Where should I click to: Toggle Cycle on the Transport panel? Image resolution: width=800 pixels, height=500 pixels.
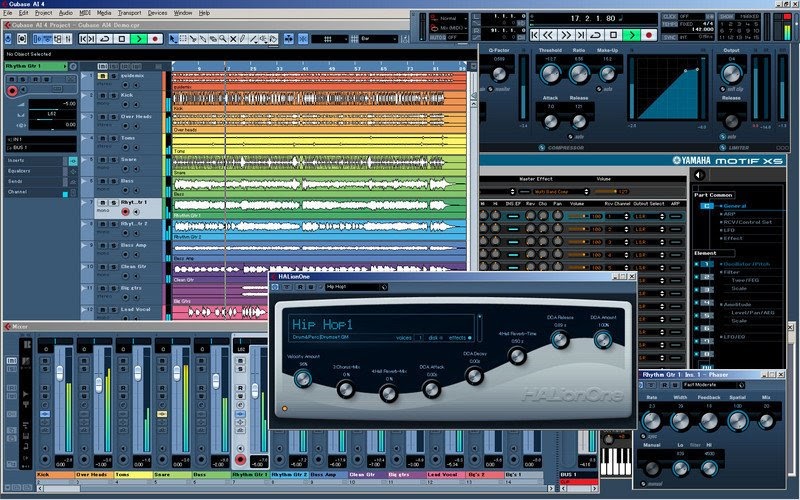tap(596, 35)
